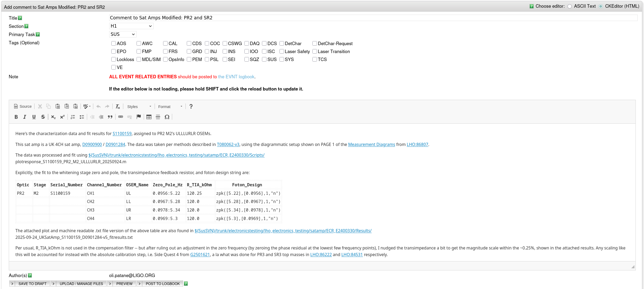This screenshot has height=289, width=644.
Task: Check the SUS tag checkbox
Action: point(264,59)
